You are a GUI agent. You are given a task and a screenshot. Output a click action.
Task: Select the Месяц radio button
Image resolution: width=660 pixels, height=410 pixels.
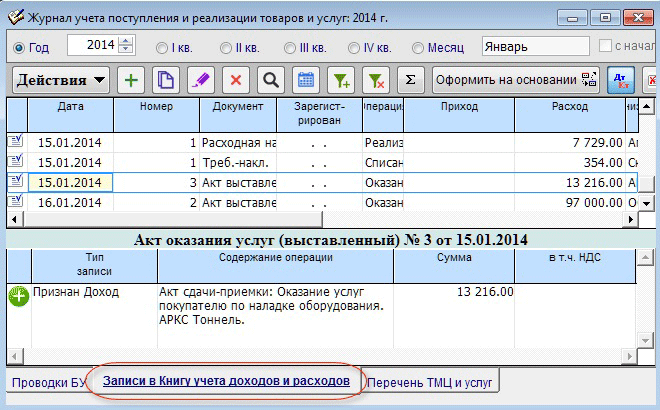pos(418,48)
